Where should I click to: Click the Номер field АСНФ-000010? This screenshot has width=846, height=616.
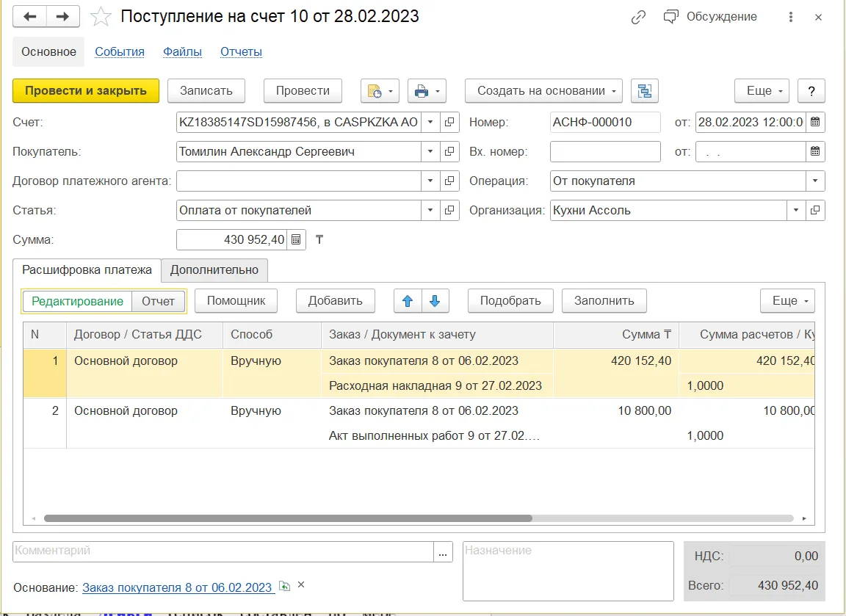(605, 122)
